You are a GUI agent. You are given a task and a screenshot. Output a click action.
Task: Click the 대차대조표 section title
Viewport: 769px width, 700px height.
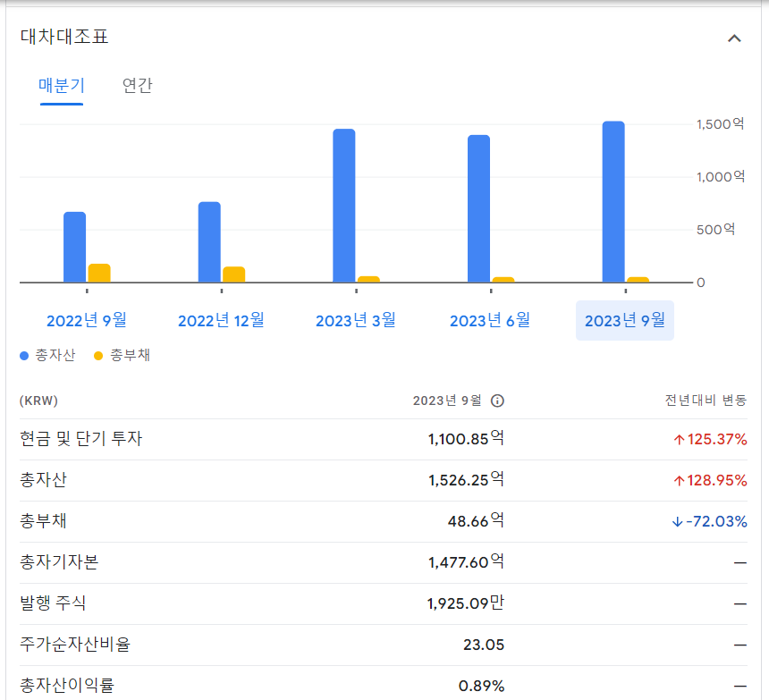(x=64, y=37)
